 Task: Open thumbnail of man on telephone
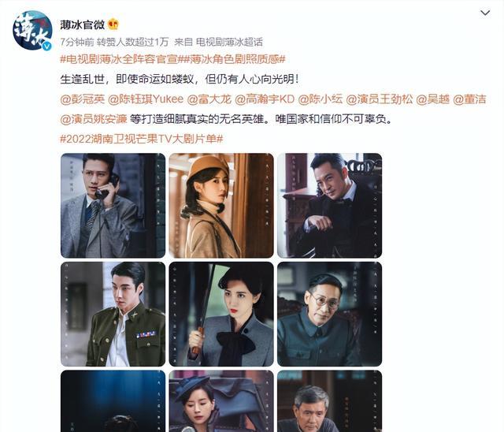click(113, 206)
